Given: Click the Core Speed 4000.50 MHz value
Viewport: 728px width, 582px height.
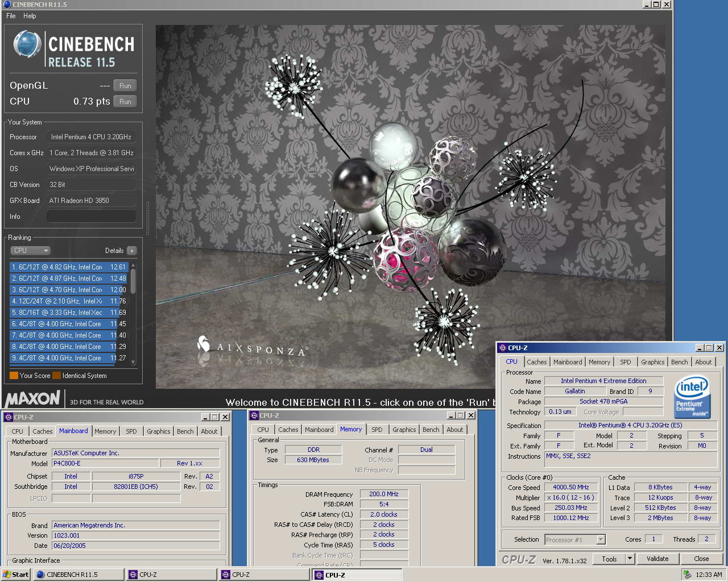Looking at the screenshot, I should 571,487.
